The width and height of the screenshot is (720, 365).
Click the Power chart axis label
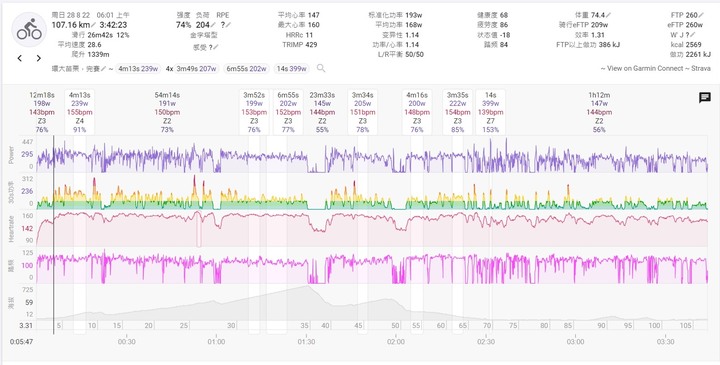click(11, 155)
